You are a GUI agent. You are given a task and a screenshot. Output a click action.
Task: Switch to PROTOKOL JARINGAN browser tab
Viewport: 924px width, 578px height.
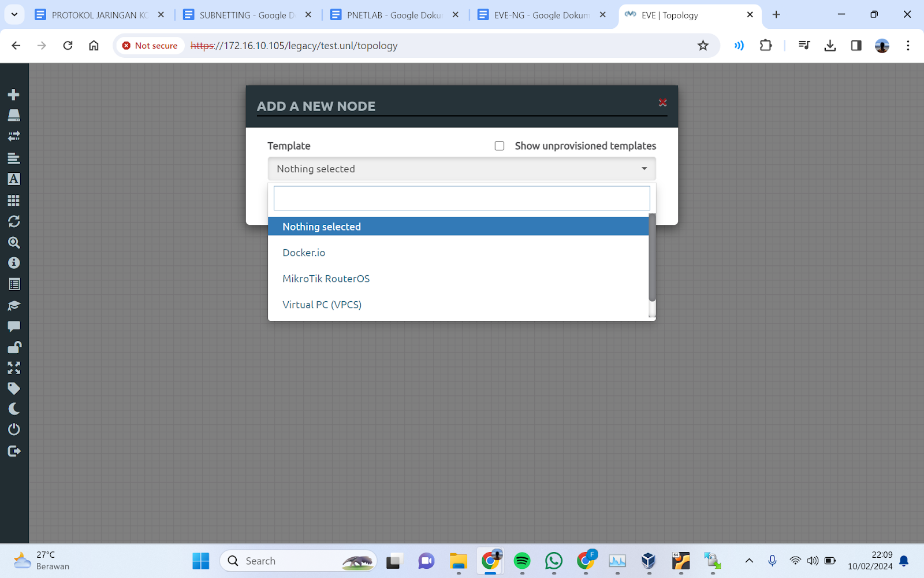pos(100,15)
